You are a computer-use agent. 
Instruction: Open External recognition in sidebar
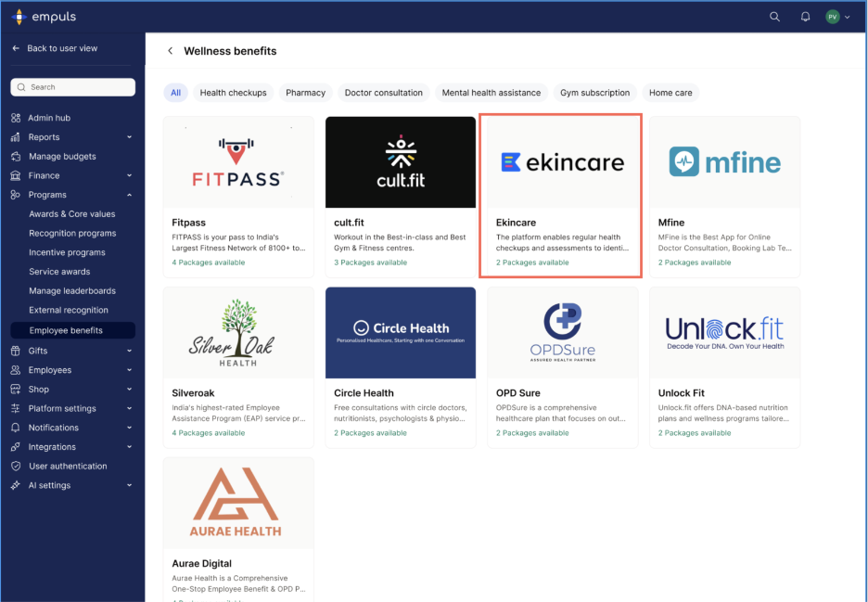69,310
